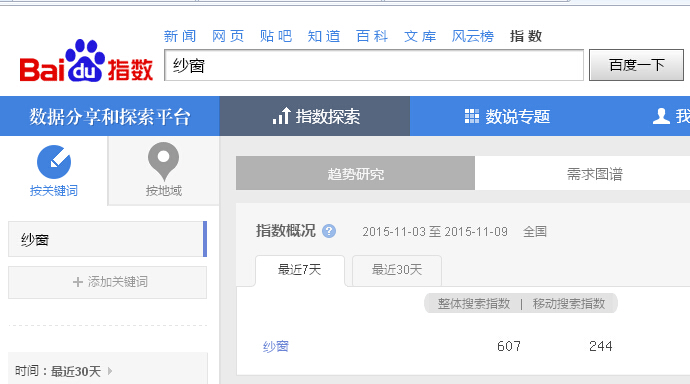The height and width of the screenshot is (384, 690).
Task: Click the 添加关键词 button
Action: click(107, 282)
